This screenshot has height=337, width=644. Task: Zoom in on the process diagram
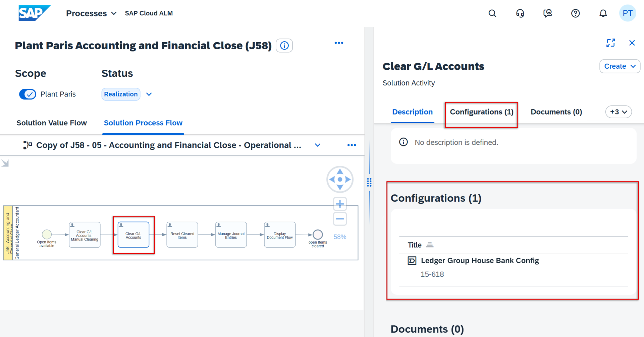click(x=340, y=204)
